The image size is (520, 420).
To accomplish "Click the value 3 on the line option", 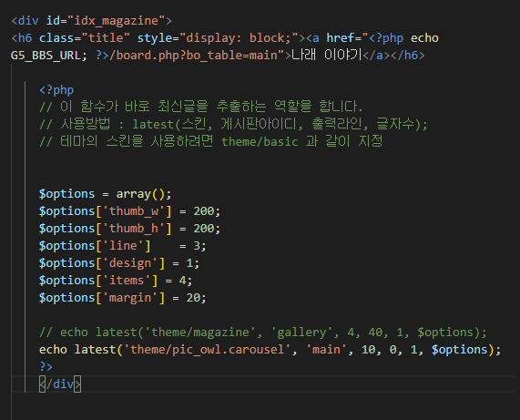I will (x=197, y=246).
